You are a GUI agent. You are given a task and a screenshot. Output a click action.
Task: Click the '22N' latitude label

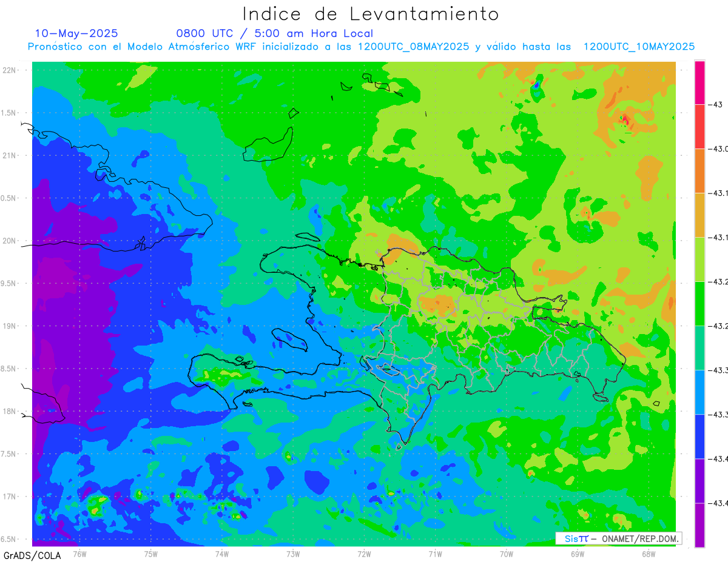pyautogui.click(x=10, y=70)
